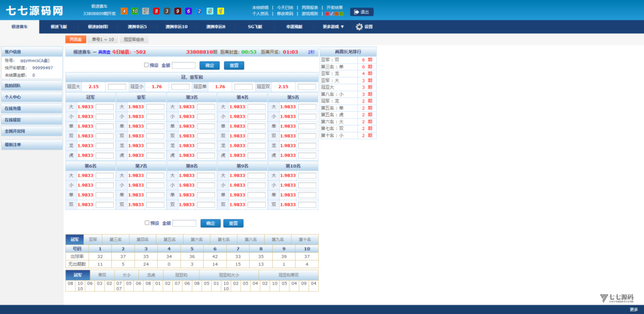The image size is (644, 314).
Task: Click the orange number 4 ball
Action: [x=124, y=11]
